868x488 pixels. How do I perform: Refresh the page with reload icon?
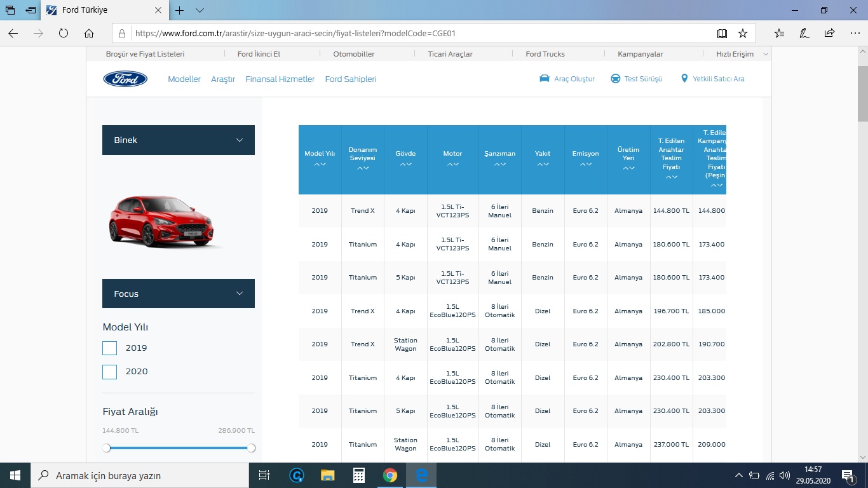coord(64,33)
